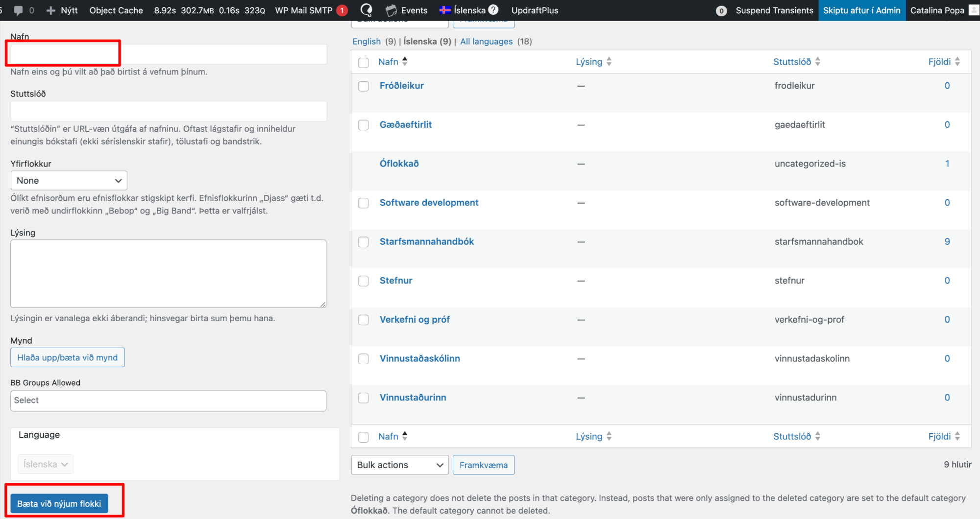Click the WP Mail SMTP notification badge

click(342, 10)
